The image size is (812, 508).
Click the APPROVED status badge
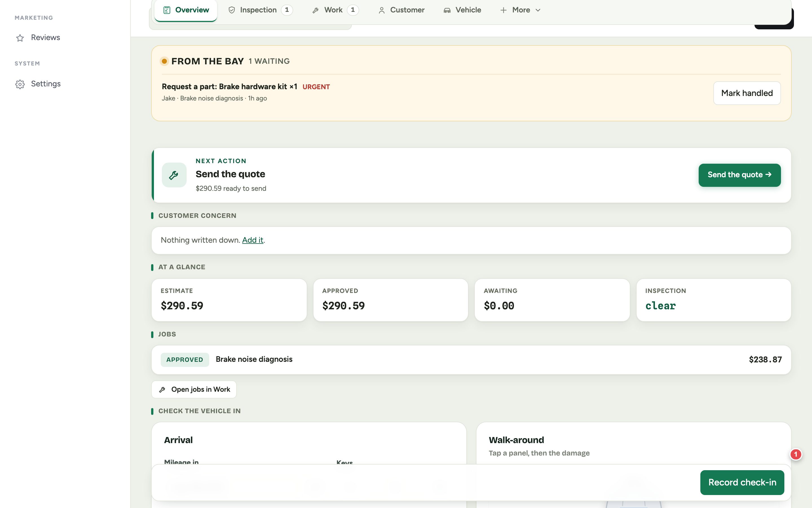tap(185, 360)
